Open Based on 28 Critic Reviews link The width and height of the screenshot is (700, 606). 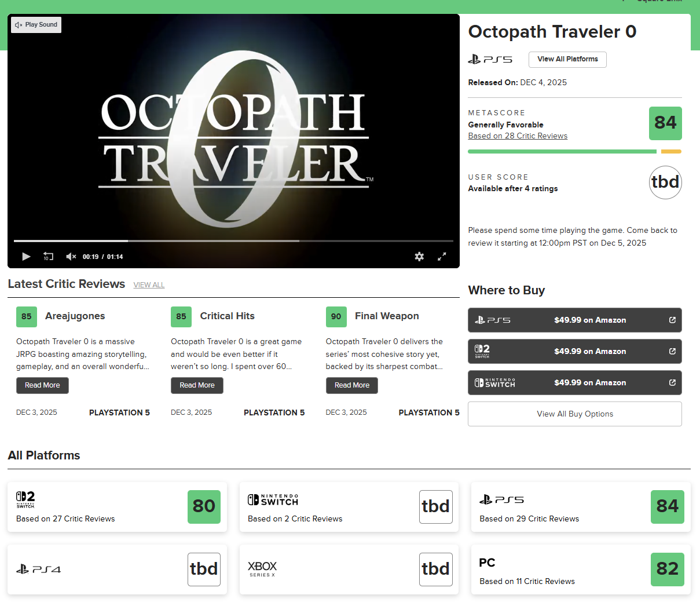[518, 136]
